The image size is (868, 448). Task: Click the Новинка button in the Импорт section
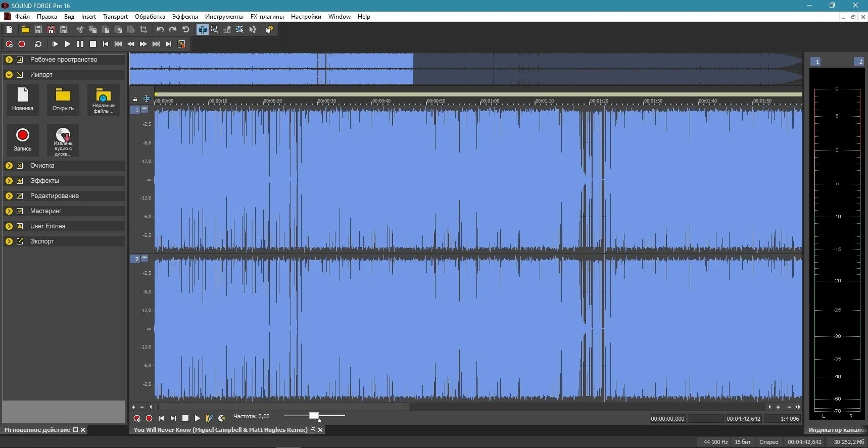[x=23, y=100]
